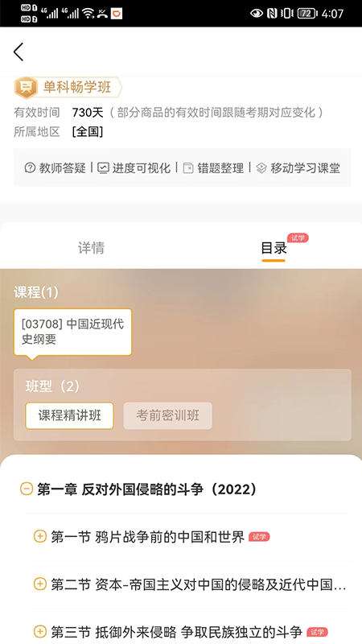Viewport: 362px width, 644px height.
Task: Expand 第三节 抵御外来侵略 section
Action: tap(39, 632)
